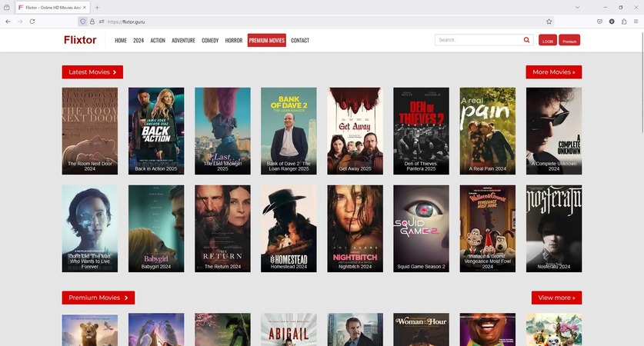This screenshot has height=346, width=644.
Task: Click the red Login button
Action: (548, 41)
